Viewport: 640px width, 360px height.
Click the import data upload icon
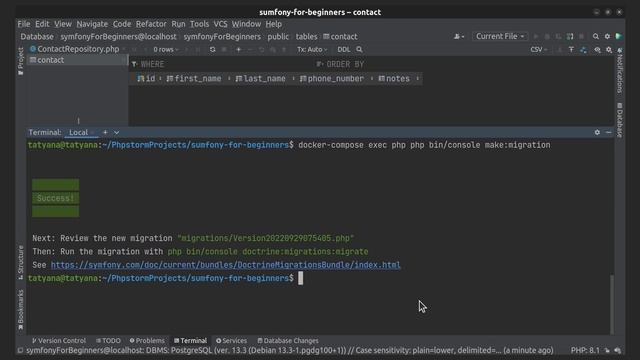pos(571,49)
